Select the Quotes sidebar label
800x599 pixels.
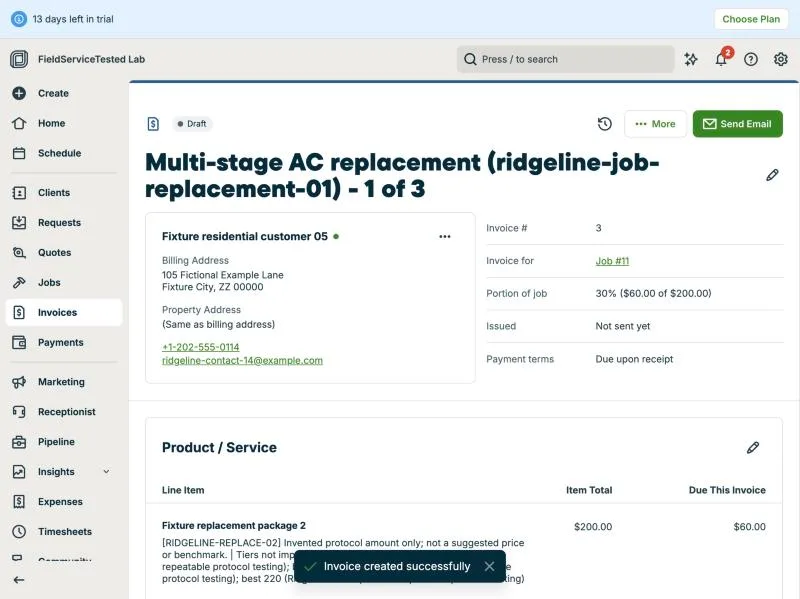pos(54,253)
